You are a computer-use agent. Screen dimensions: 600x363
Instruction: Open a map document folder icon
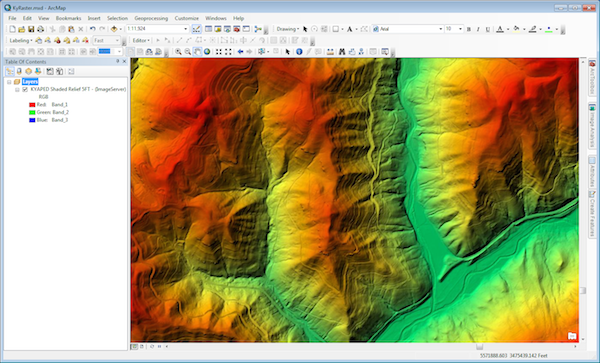click(21, 29)
